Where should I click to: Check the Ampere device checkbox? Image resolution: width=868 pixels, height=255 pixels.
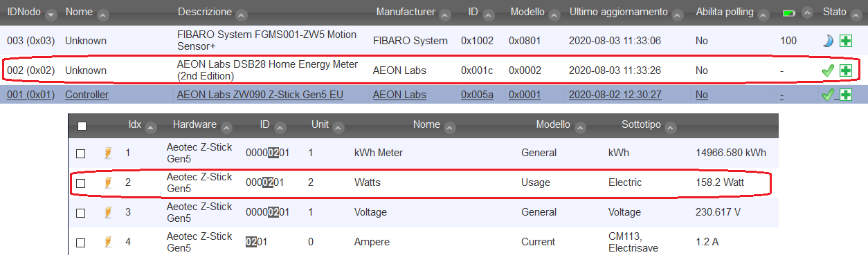coord(81,243)
